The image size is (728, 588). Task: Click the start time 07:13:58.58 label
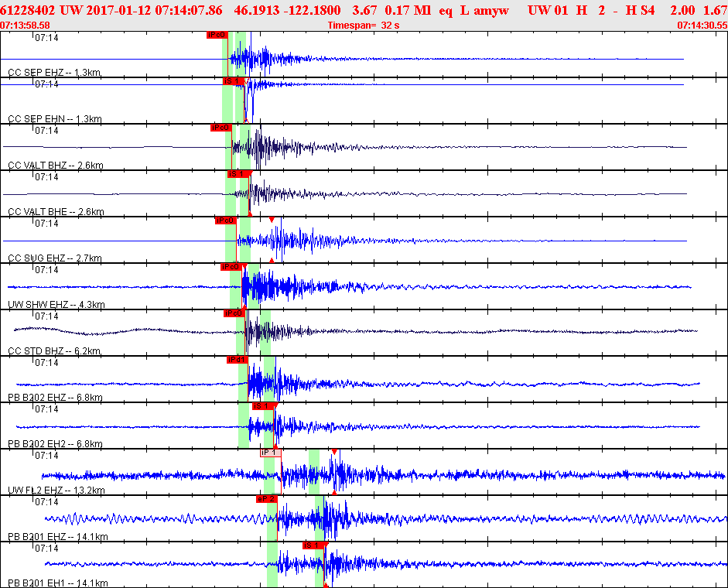click(26, 26)
